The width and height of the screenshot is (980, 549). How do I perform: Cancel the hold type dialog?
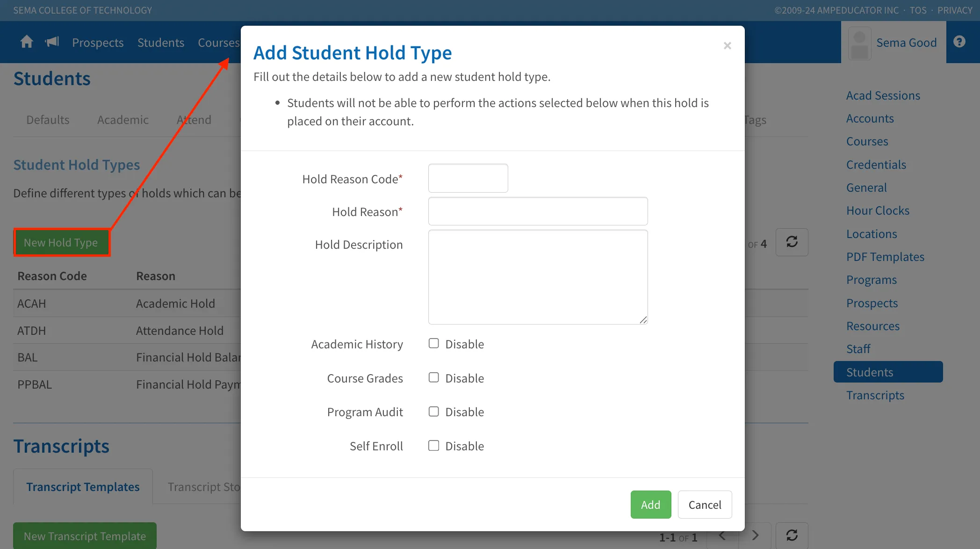point(705,505)
